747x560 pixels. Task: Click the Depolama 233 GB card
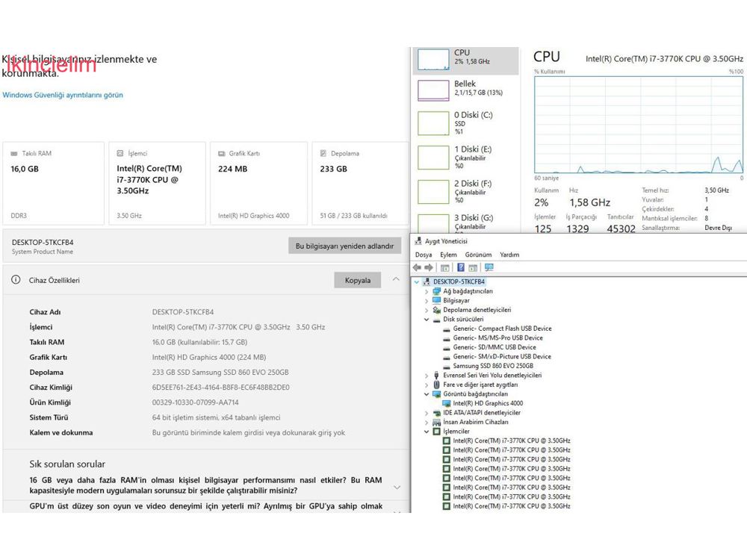(x=360, y=184)
